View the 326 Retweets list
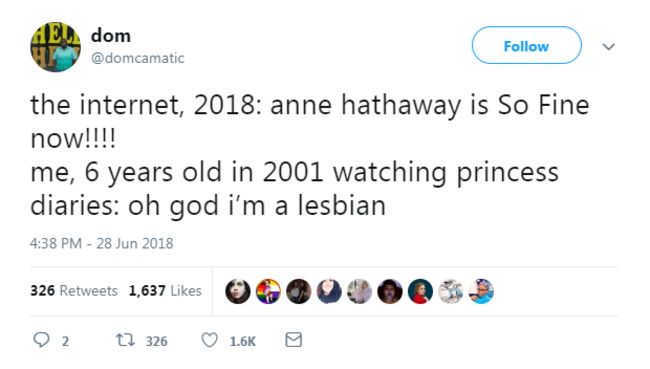Image resolution: width=650 pixels, height=369 pixels. tap(74, 291)
